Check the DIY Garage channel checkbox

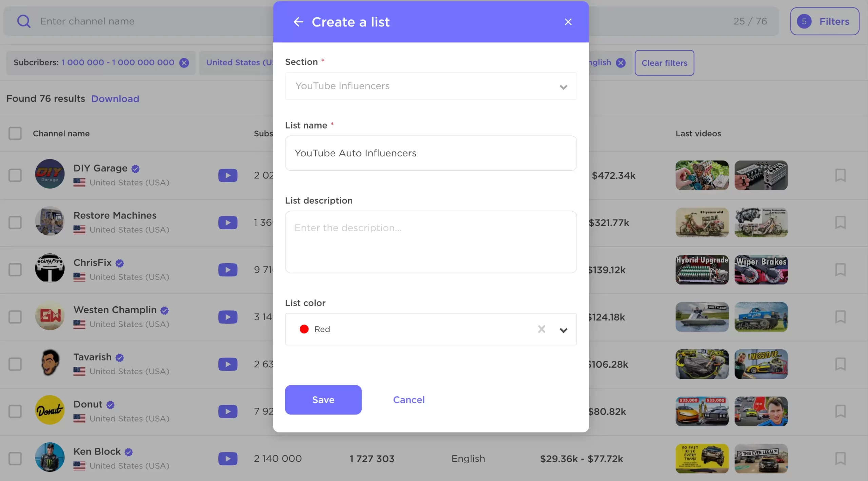tap(15, 175)
